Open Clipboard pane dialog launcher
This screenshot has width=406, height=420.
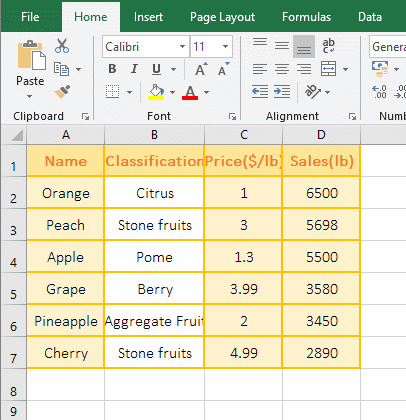tap(85, 116)
